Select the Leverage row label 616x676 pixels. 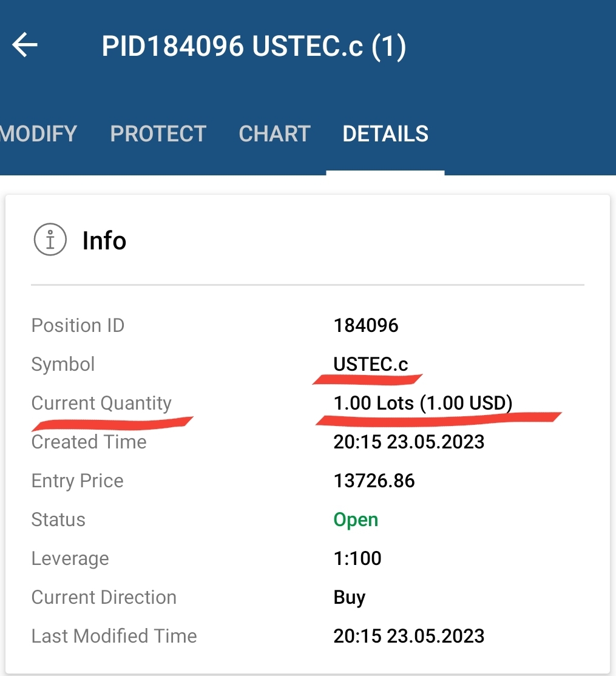point(70,559)
